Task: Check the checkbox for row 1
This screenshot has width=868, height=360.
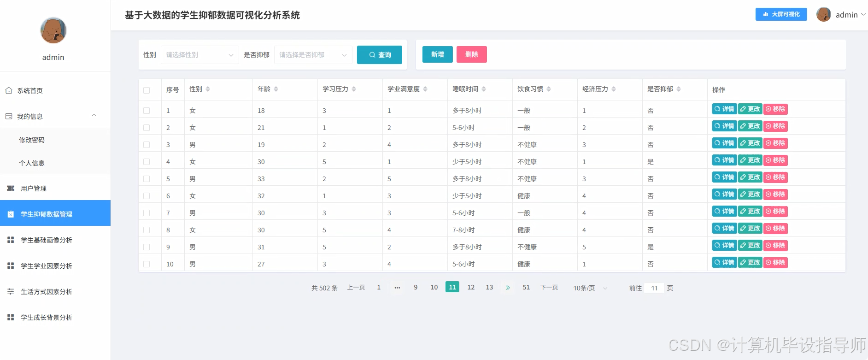Action: (147, 111)
